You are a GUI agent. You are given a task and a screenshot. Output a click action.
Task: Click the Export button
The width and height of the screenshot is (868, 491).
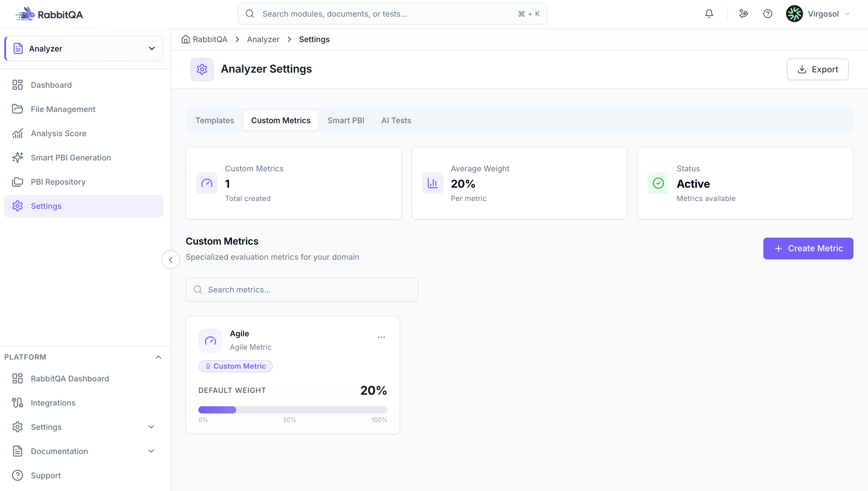pyautogui.click(x=817, y=69)
